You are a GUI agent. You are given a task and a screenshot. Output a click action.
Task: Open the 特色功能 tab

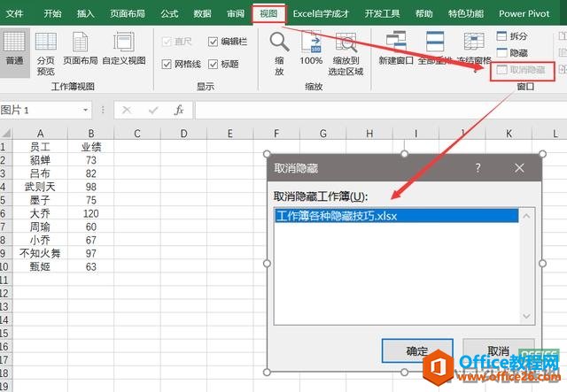(466, 14)
